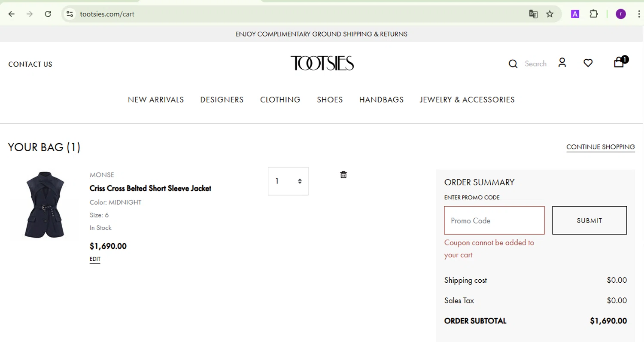Image resolution: width=644 pixels, height=342 pixels.
Task: Open the Jewelry & Accessories menu
Action: pyautogui.click(x=467, y=100)
